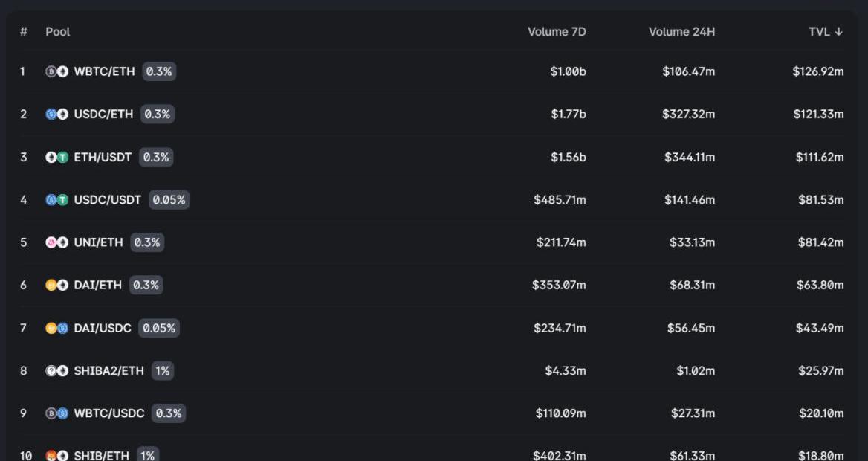Image resolution: width=868 pixels, height=461 pixels.
Task: Click the ETH/USDT token pair icon
Action: 57,157
